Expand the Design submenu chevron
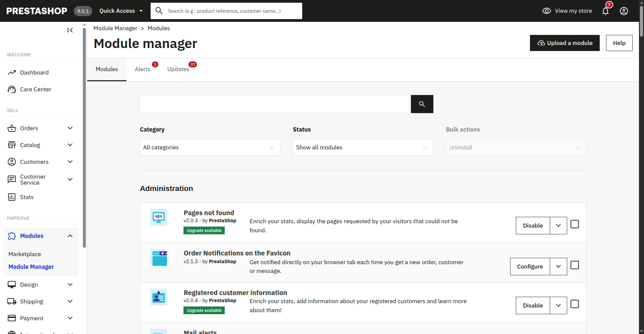Image resolution: width=644 pixels, height=334 pixels. point(70,285)
